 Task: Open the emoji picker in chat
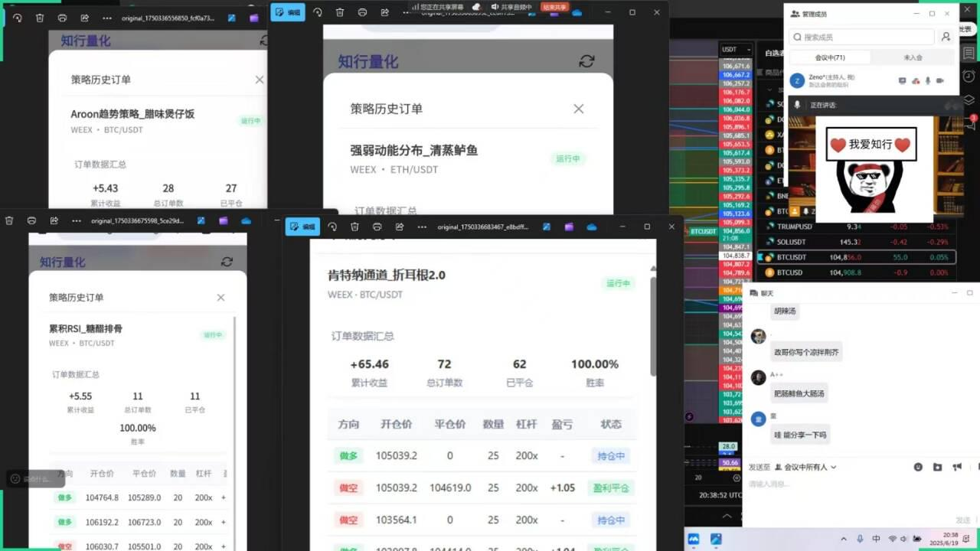tap(919, 467)
